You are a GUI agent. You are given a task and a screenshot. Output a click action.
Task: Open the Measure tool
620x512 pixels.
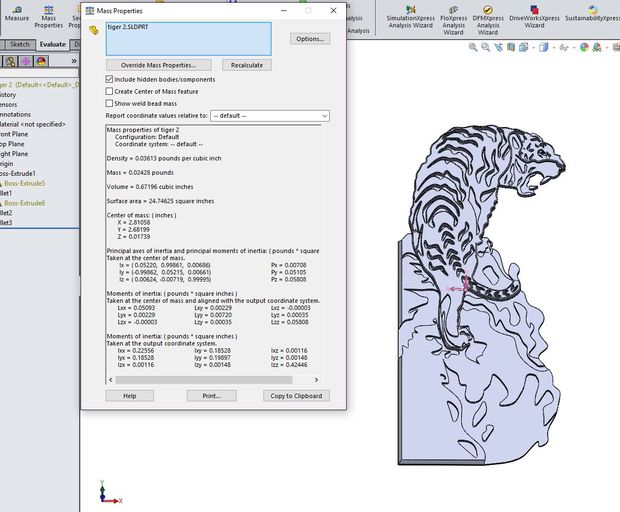click(17, 14)
